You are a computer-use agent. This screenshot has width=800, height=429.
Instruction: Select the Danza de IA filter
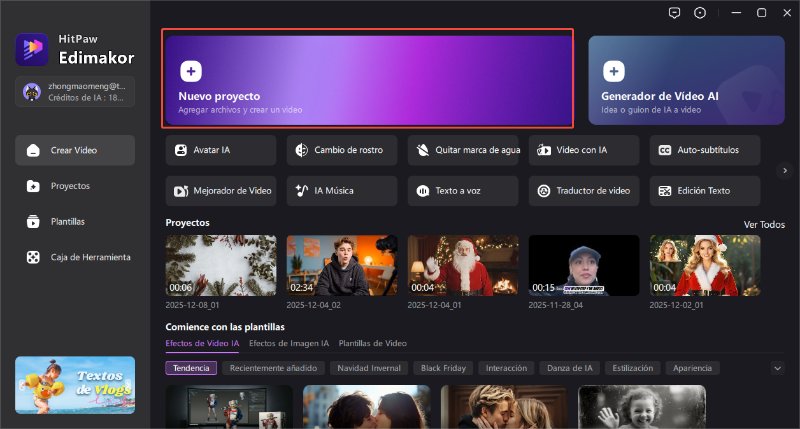click(x=570, y=368)
